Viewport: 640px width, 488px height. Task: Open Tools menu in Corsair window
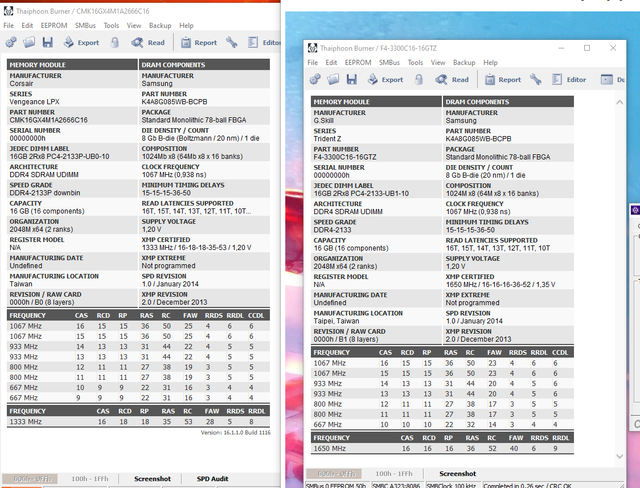click(x=111, y=25)
